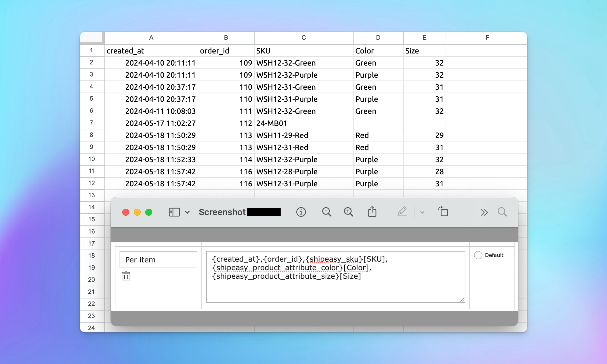Select cell 2024-04-11 10:08:03
This screenshot has height=364, width=607.
(x=151, y=111)
